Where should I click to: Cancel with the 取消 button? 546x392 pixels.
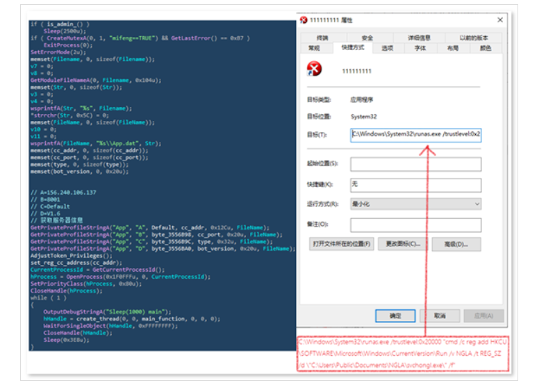tap(440, 316)
